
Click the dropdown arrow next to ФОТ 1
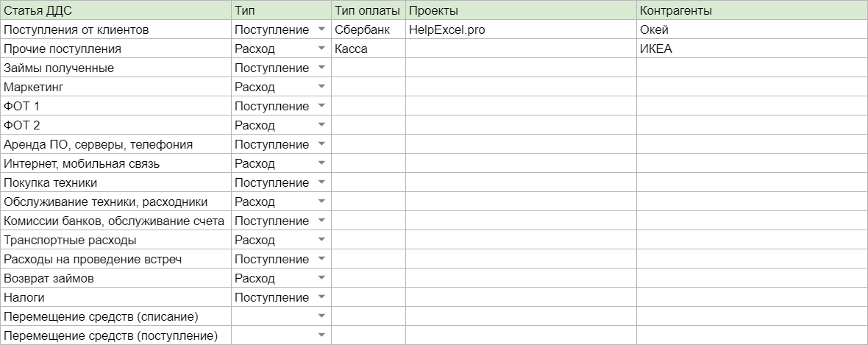click(x=321, y=107)
